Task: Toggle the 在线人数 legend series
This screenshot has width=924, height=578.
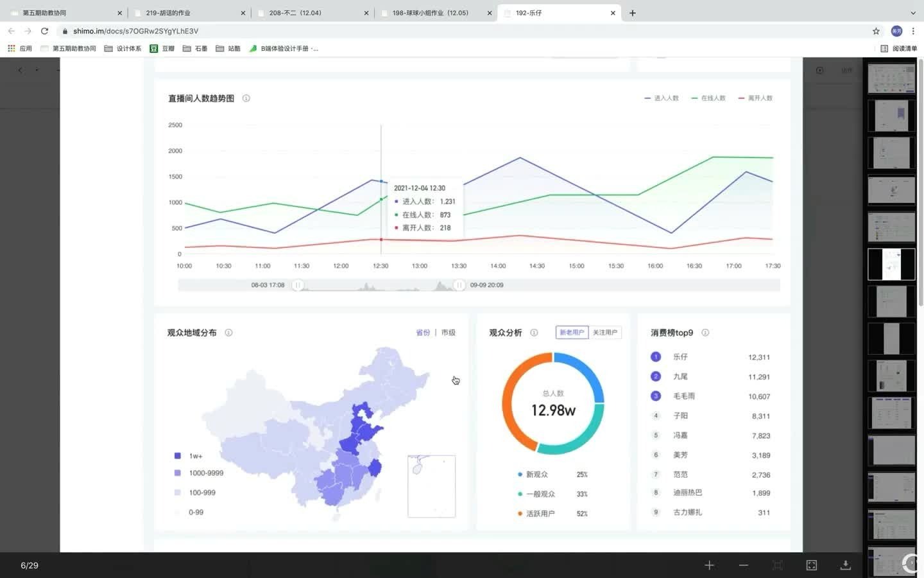Action: click(708, 98)
